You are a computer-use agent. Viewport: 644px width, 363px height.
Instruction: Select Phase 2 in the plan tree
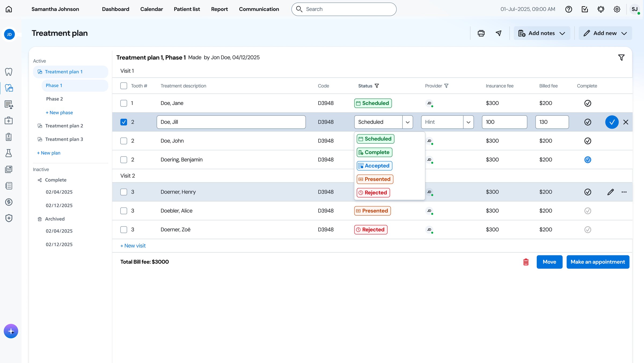[x=54, y=99]
